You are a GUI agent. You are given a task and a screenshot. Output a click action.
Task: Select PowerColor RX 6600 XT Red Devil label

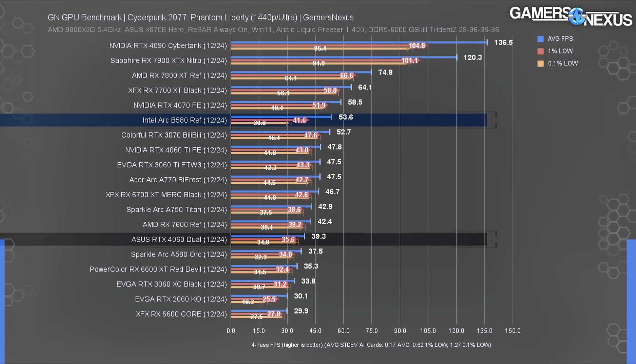[158, 269]
